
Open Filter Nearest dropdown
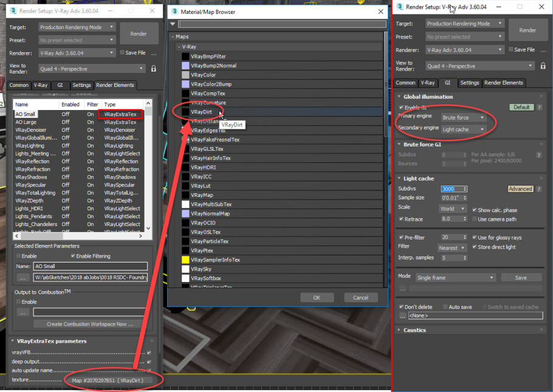point(452,248)
